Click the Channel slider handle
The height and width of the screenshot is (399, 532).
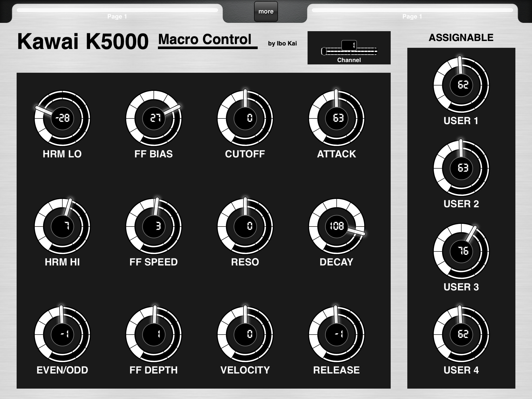349,45
